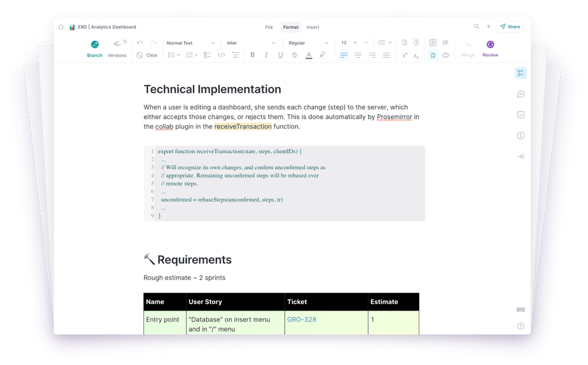Redo the last undone change
The height and width of the screenshot is (365, 588).
point(154,43)
